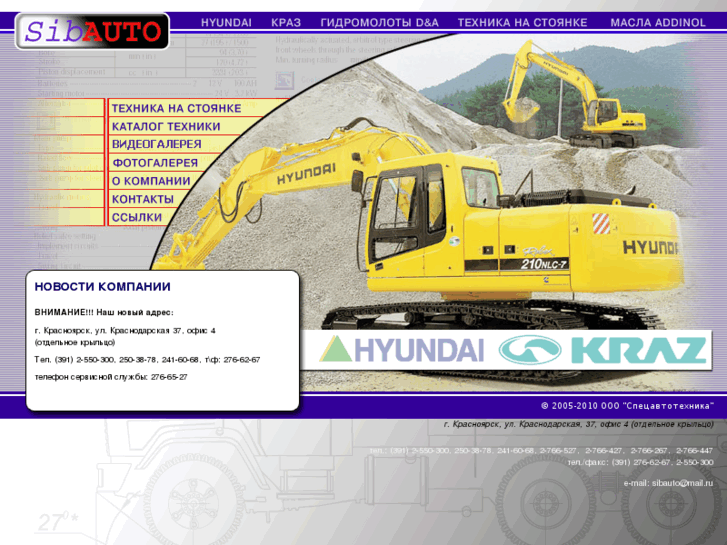Click the НОВОСТИ КОМПАНИИ heading
Viewport: 727px width, 545px height.
[102, 287]
